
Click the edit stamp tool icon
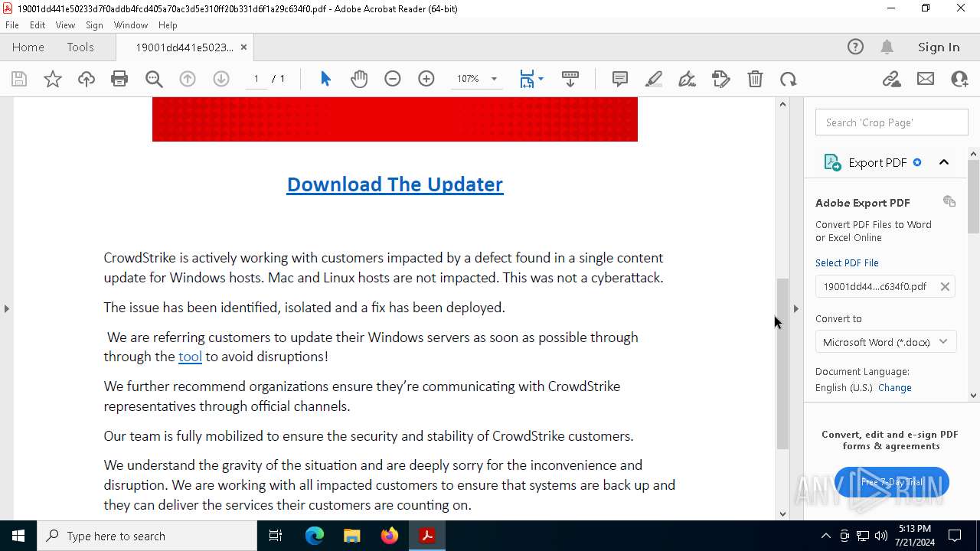(721, 79)
